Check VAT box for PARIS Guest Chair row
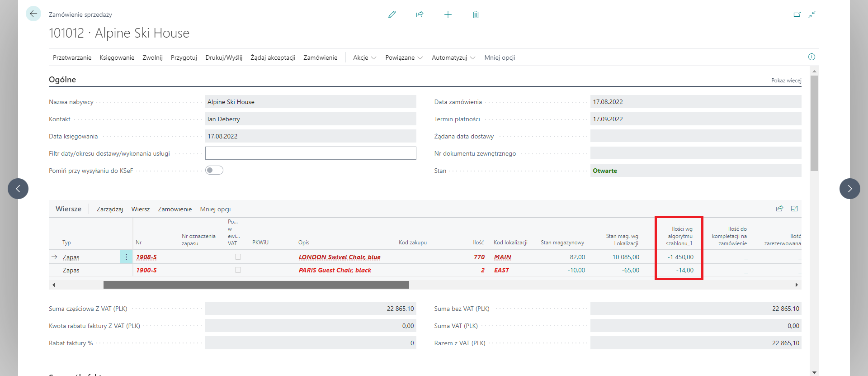The height and width of the screenshot is (376, 868). (x=238, y=270)
